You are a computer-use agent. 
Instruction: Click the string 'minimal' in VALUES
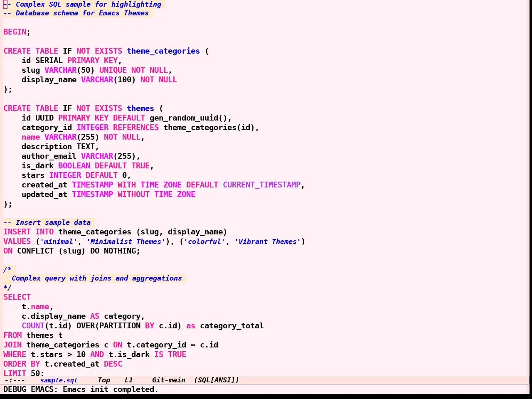click(59, 241)
